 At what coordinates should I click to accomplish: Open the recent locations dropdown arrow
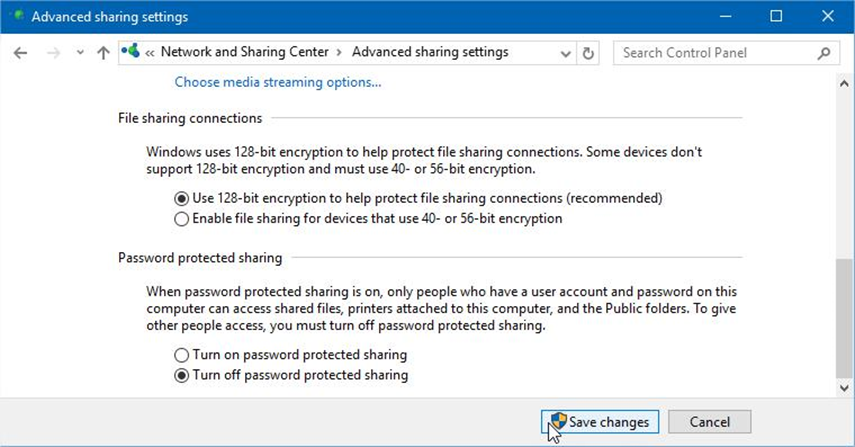click(79, 53)
